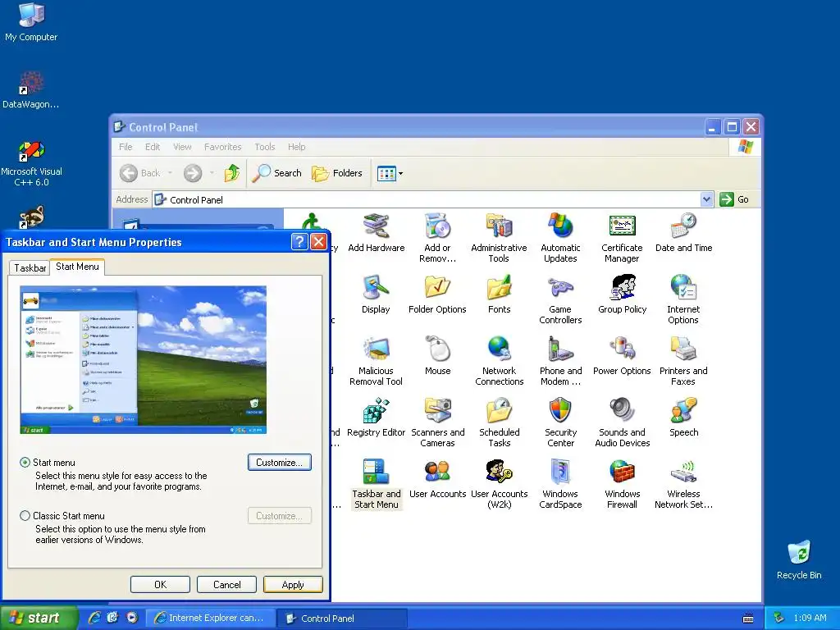The width and height of the screenshot is (840, 630).
Task: Click Cancel in Taskbar properties dialog
Action: pyautogui.click(x=226, y=584)
